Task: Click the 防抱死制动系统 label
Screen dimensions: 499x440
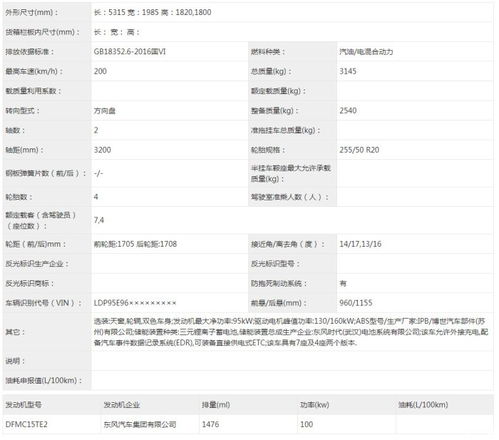Action: click(279, 283)
